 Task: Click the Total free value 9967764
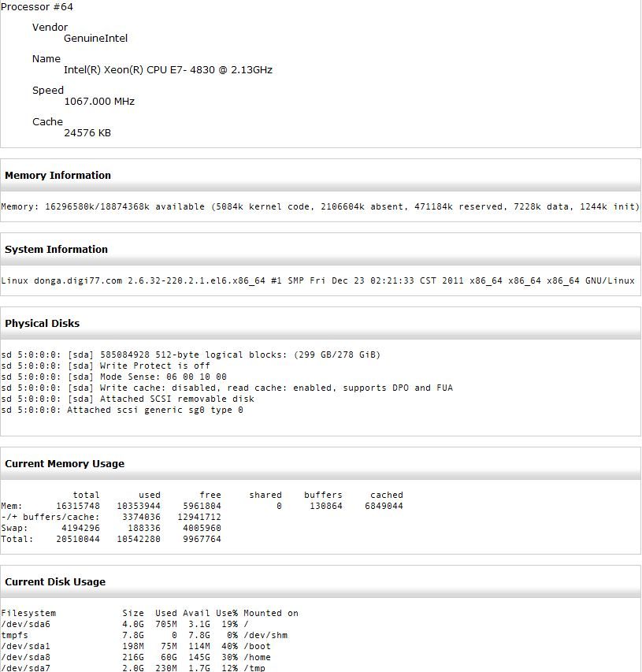[x=202, y=539]
